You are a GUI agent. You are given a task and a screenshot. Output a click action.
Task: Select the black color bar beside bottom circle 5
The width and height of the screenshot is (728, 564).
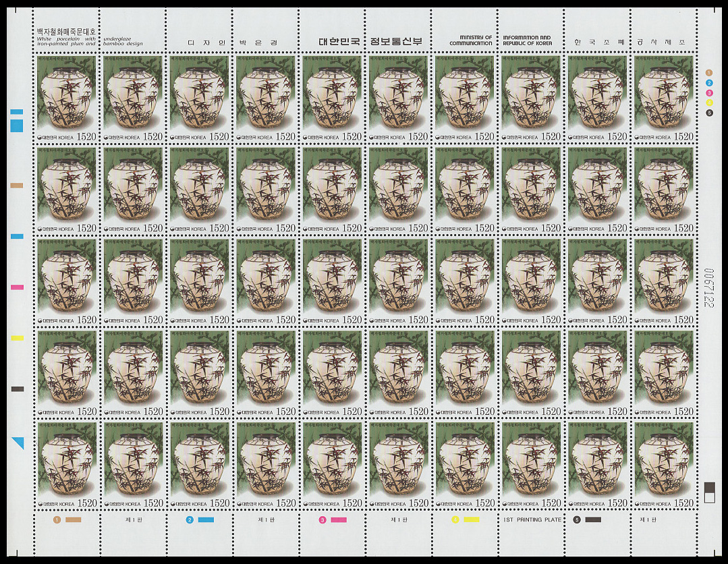tap(593, 520)
